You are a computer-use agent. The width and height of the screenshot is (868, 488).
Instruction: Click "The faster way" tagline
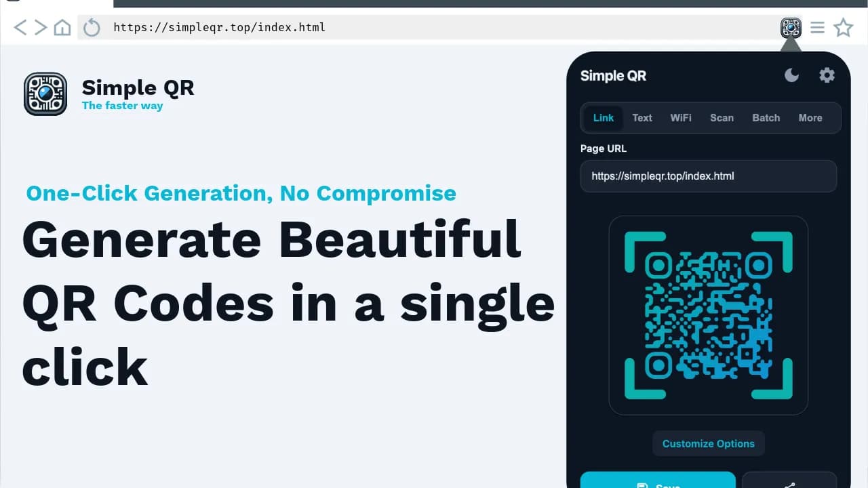tap(122, 106)
